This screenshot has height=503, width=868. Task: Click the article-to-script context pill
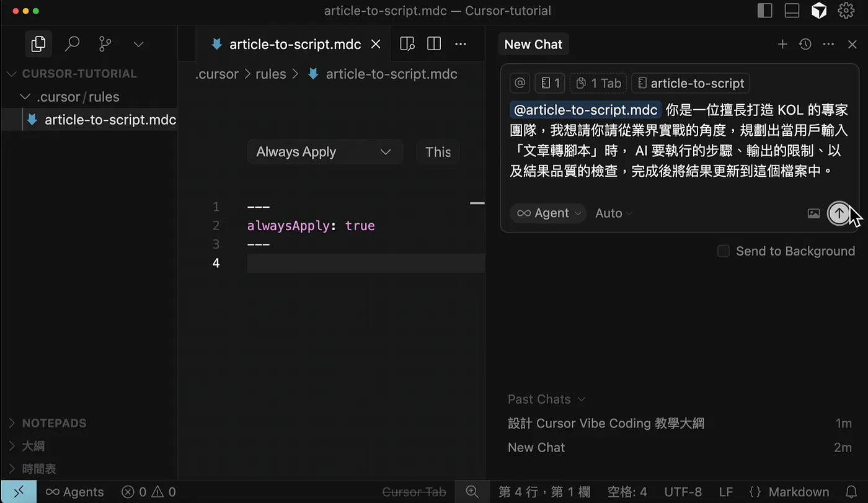691,83
